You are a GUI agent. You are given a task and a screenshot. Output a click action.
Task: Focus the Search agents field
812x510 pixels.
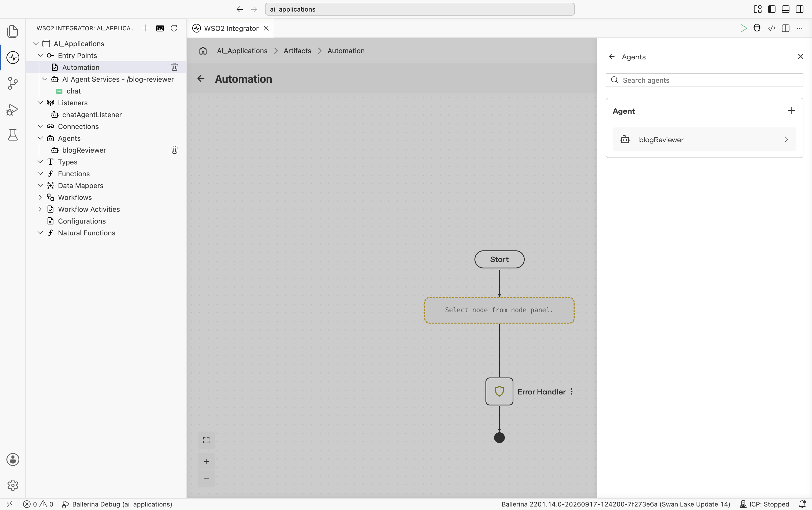point(705,80)
